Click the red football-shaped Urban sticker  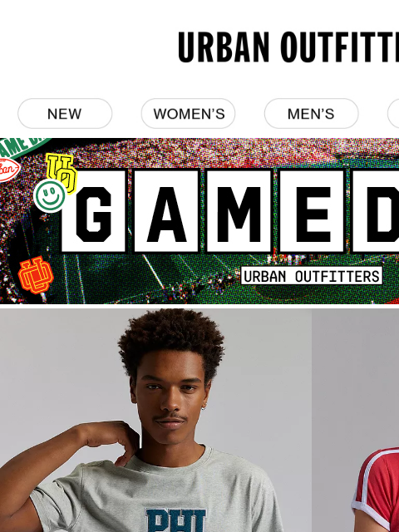coord(9,170)
